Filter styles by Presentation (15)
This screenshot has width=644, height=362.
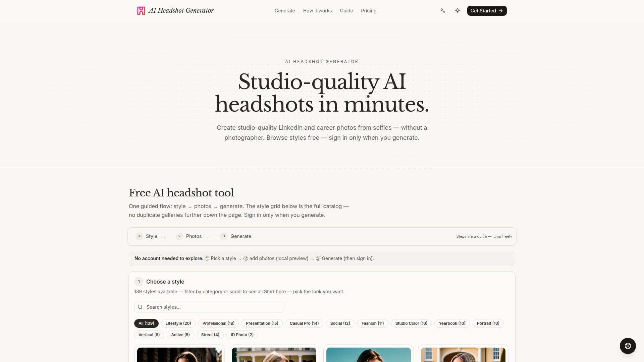tap(262, 323)
